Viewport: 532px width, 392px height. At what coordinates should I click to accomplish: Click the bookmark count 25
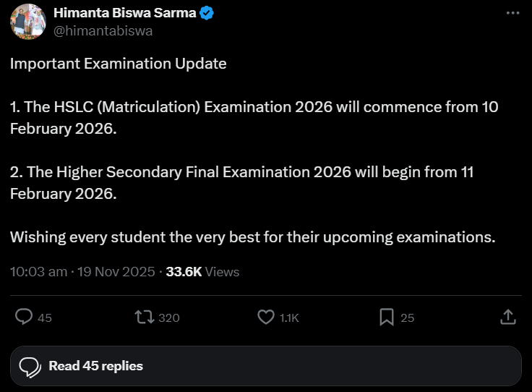[408, 318]
